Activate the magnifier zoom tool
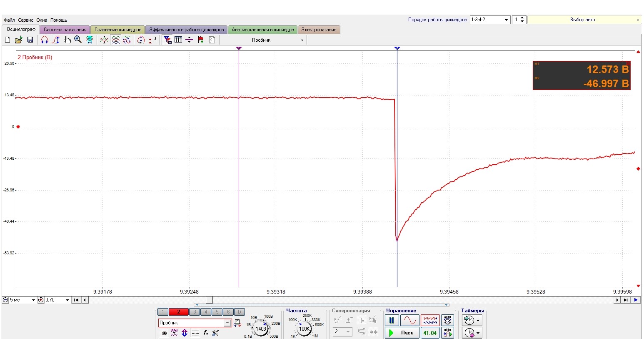The image size is (644, 339). [x=78, y=40]
